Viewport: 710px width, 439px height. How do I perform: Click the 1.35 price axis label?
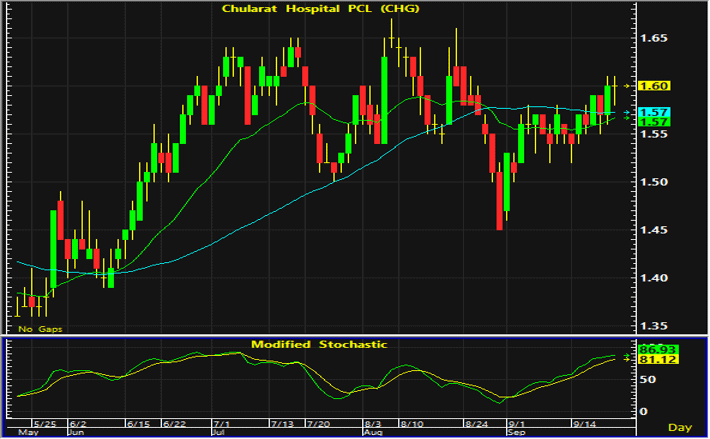(653, 326)
